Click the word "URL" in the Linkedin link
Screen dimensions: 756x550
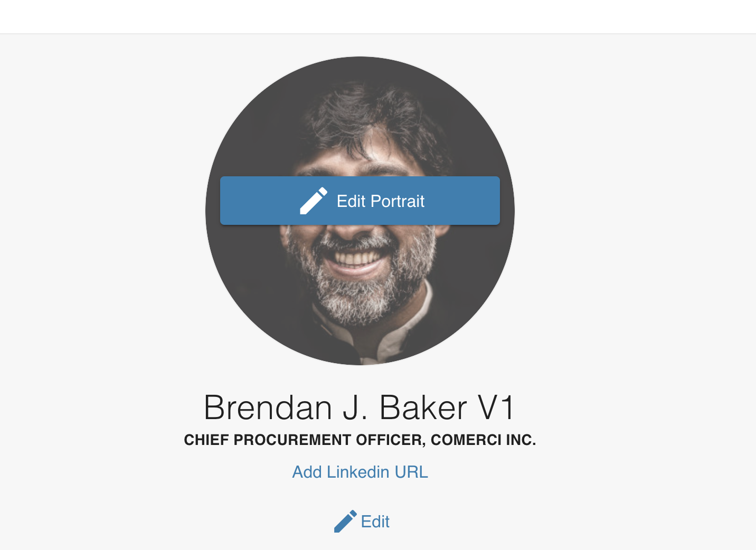point(411,472)
